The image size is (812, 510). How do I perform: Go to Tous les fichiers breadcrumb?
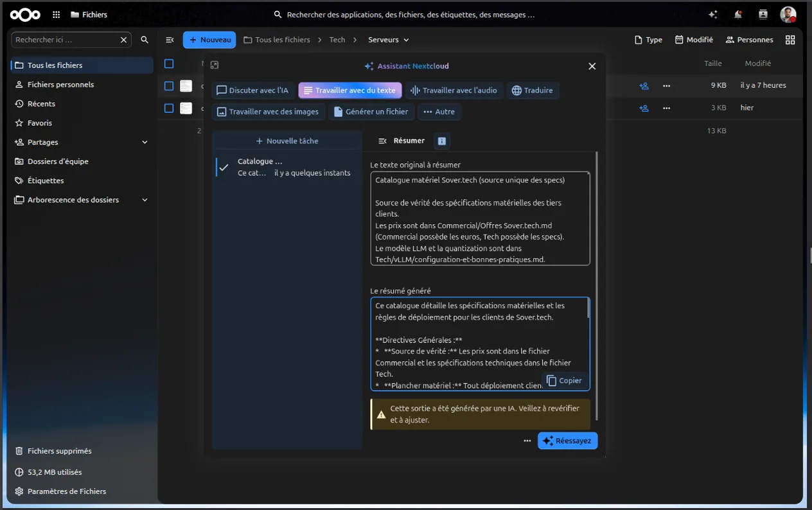coord(277,40)
